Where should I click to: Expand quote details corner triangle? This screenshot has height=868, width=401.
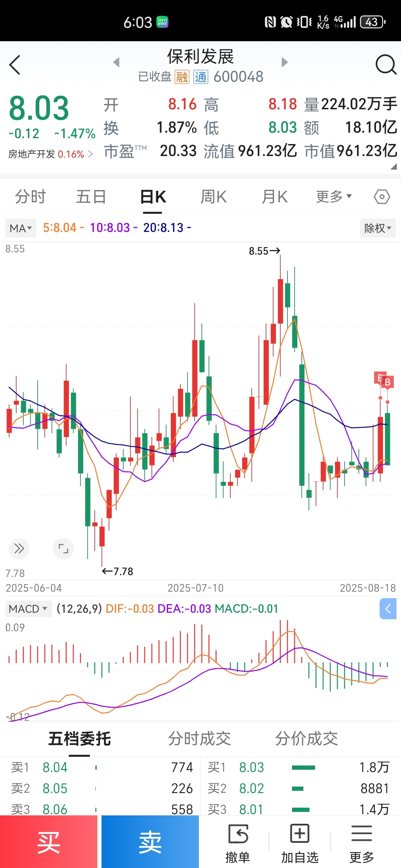[x=394, y=166]
